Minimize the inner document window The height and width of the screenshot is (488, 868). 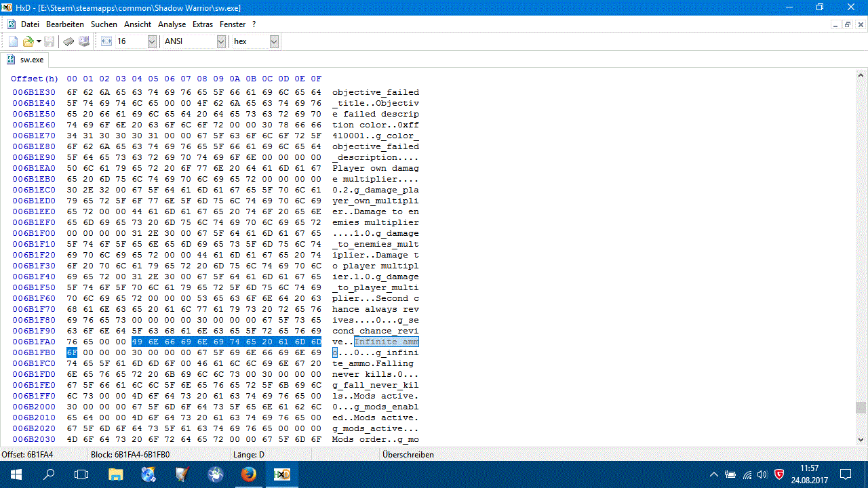click(x=835, y=24)
